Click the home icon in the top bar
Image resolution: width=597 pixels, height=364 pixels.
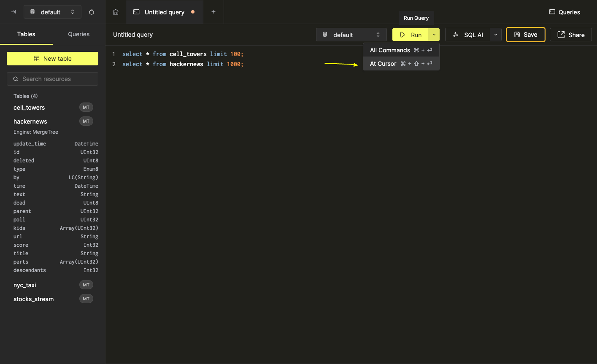116,12
